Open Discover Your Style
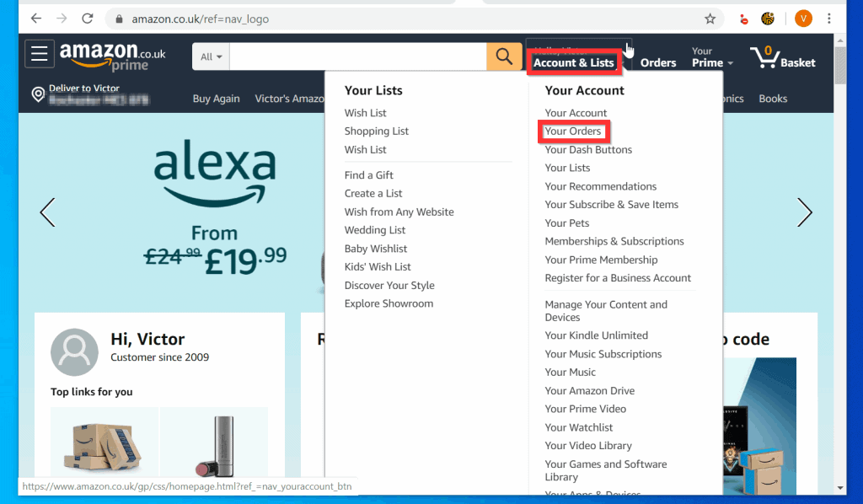The height and width of the screenshot is (504, 863). pyautogui.click(x=389, y=285)
